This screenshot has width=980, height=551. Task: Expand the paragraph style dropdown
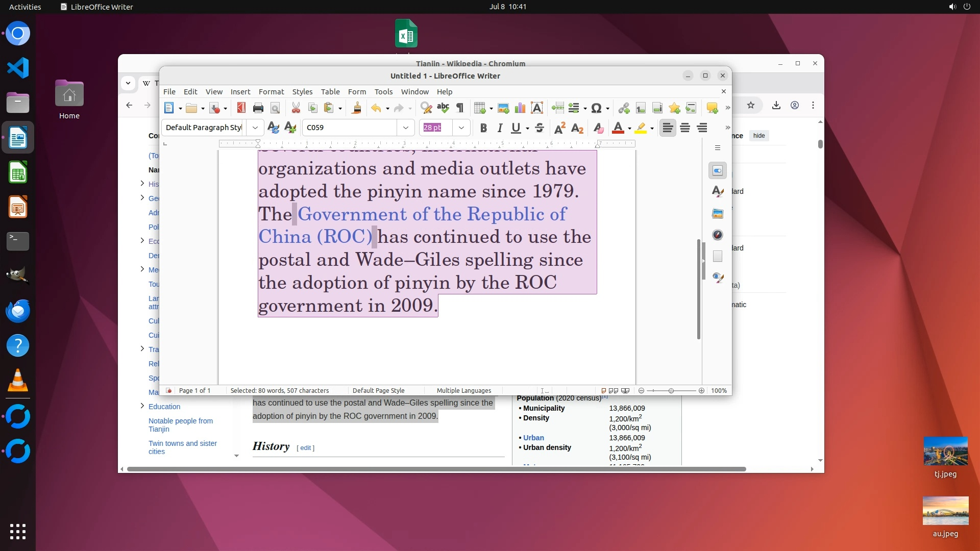tap(255, 128)
